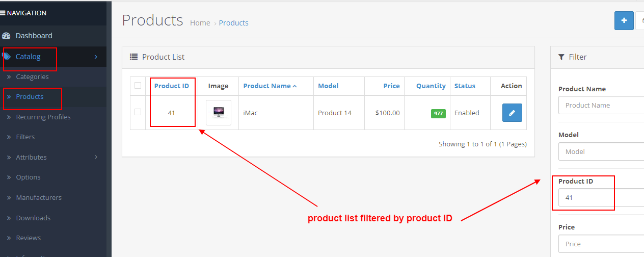Viewport: 644px width, 257px height.
Task: Expand the Attributes submenu arrow
Action: coord(96,157)
